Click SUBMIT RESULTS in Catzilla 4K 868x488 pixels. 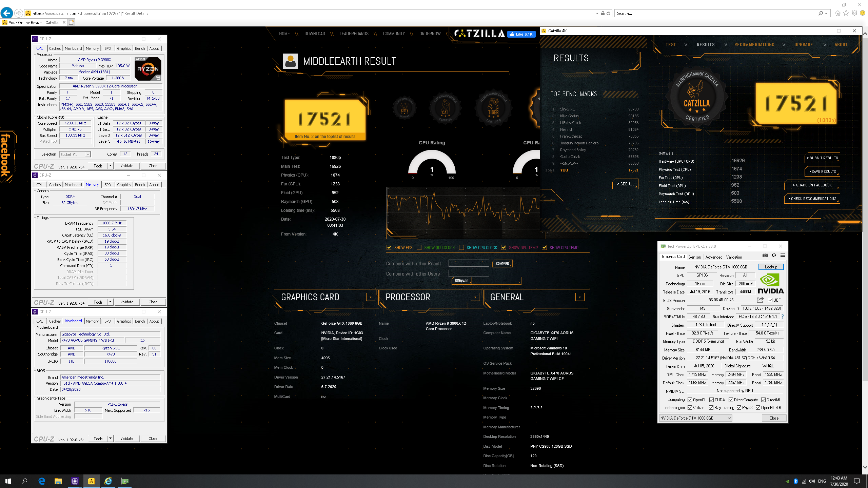822,158
